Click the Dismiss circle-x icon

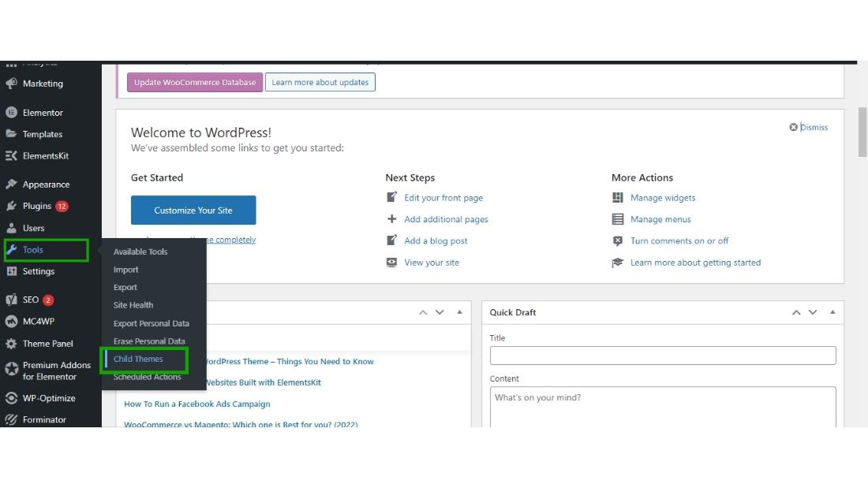tap(793, 127)
